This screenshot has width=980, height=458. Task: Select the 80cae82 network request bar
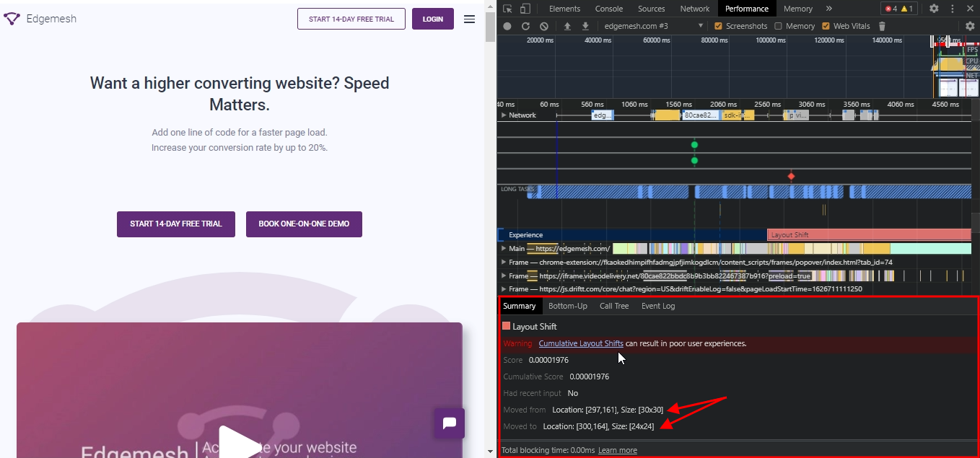(700, 115)
